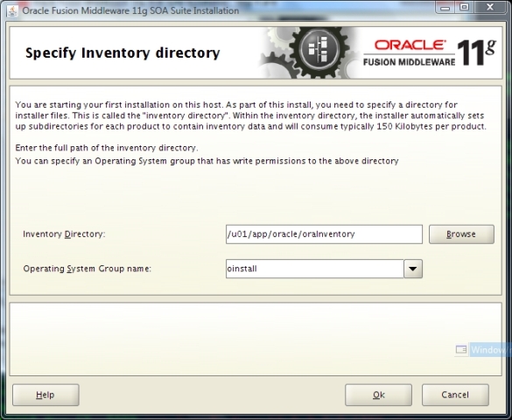Maximize the SOA Suite installer window
Image resolution: width=512 pixels, height=420 pixels.
[x=464, y=7]
